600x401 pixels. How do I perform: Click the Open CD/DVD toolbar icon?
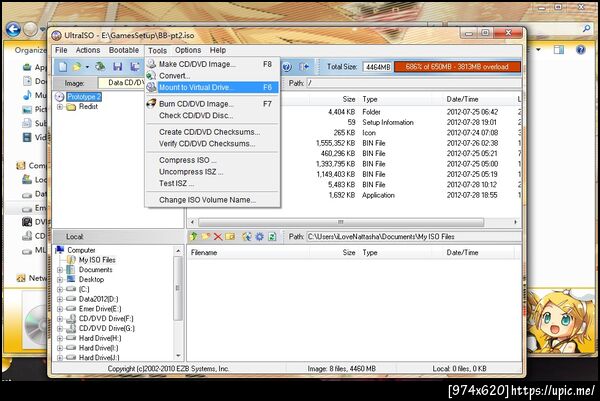coord(100,67)
